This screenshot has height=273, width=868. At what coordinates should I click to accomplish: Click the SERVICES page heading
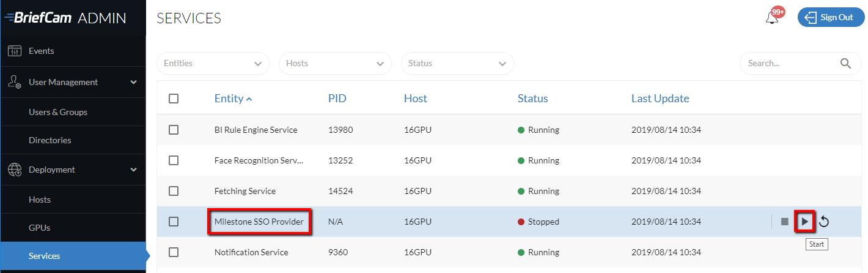click(x=189, y=18)
